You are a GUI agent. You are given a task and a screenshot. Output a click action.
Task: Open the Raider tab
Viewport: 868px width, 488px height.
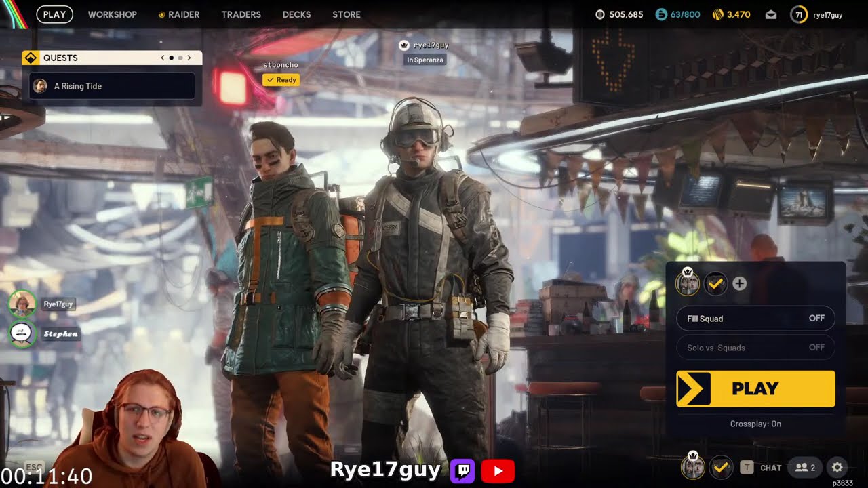tap(179, 14)
